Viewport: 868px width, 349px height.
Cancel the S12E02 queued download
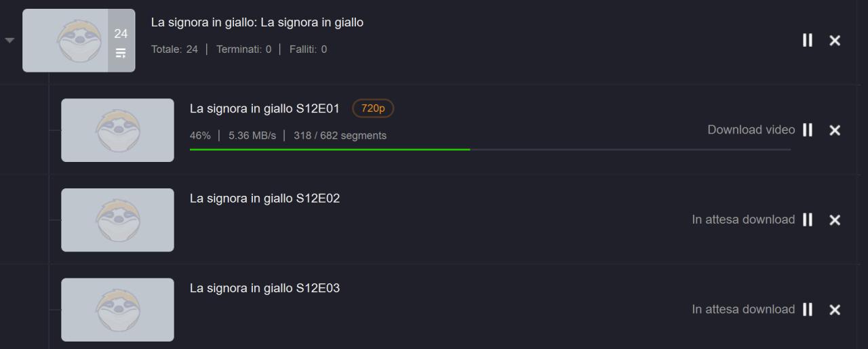(x=835, y=220)
